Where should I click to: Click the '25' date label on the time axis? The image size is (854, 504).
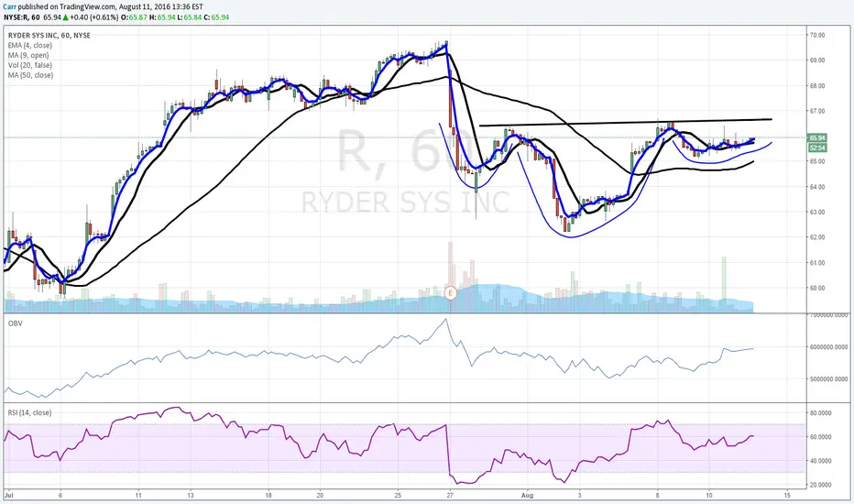398,495
